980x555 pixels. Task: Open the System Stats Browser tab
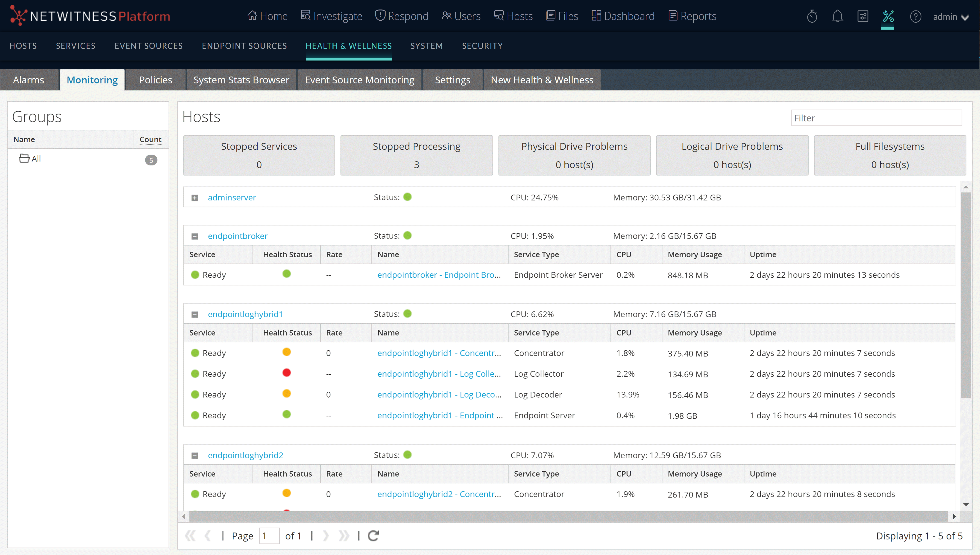point(241,80)
